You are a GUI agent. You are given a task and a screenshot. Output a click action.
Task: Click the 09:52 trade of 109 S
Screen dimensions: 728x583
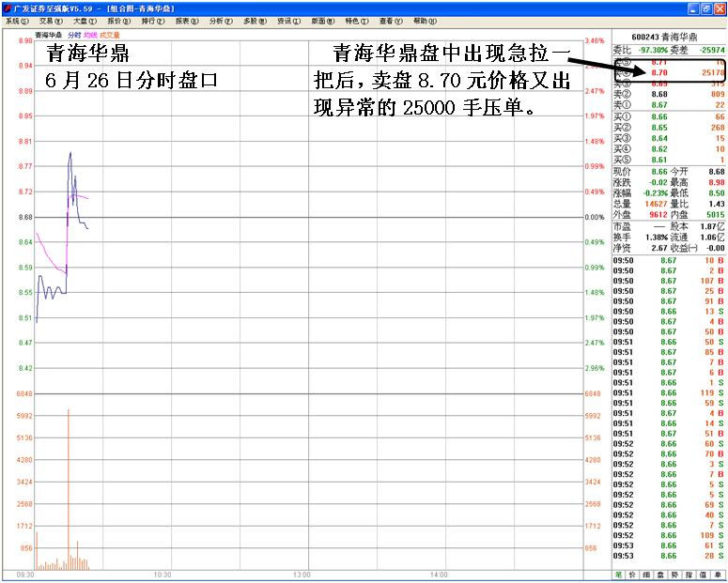click(669, 535)
